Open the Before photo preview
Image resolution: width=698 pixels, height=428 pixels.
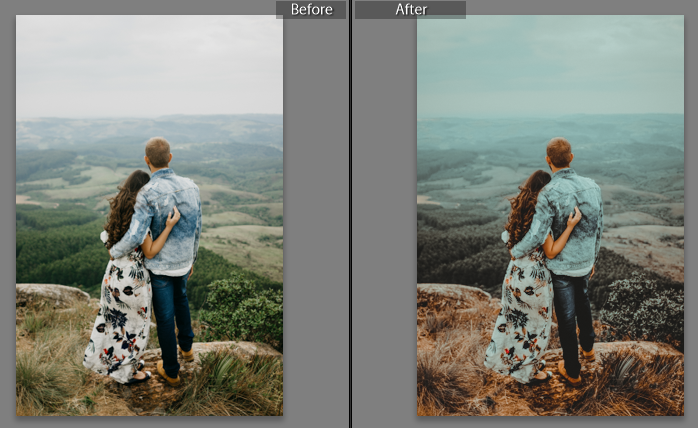pyautogui.click(x=150, y=216)
